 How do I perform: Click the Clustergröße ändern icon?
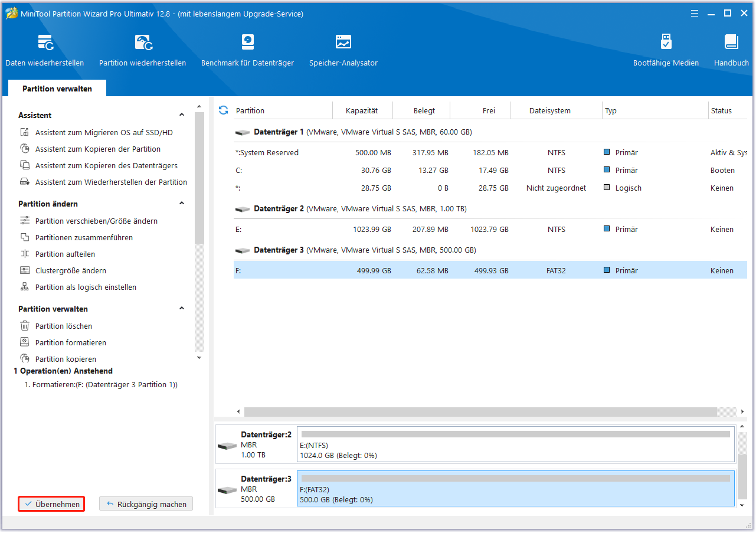(25, 271)
